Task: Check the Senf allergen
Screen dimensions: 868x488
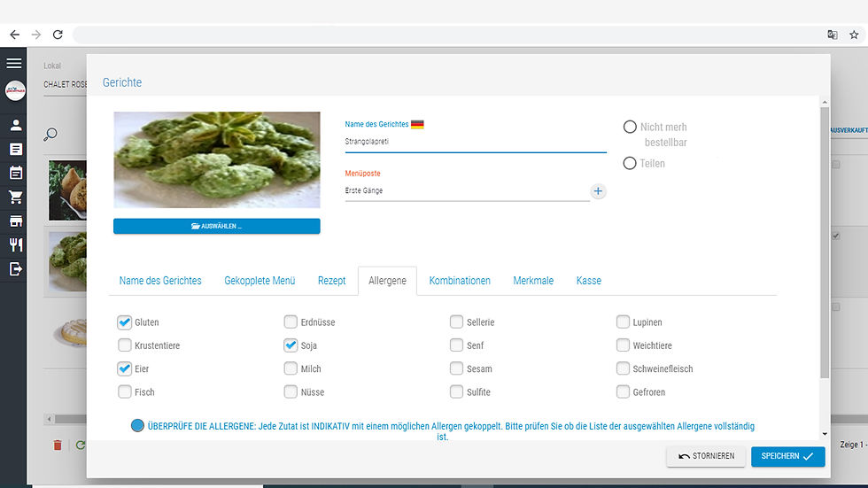Action: [x=456, y=345]
